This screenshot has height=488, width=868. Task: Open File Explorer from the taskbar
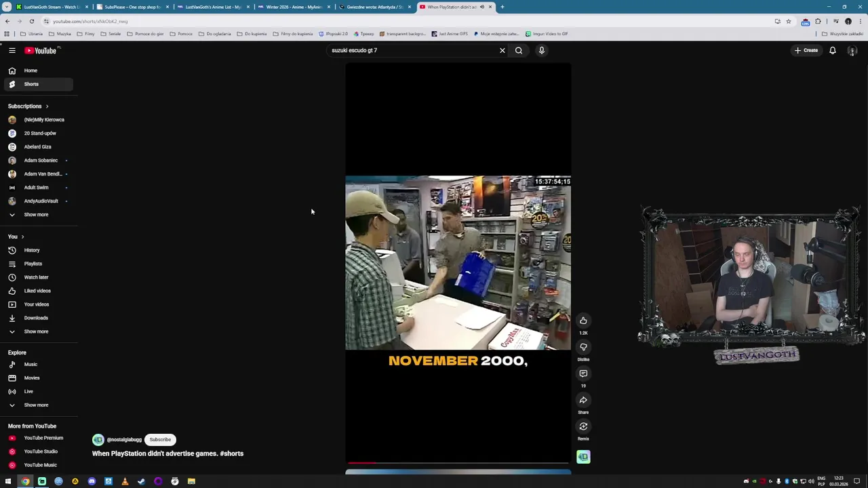coord(191,481)
